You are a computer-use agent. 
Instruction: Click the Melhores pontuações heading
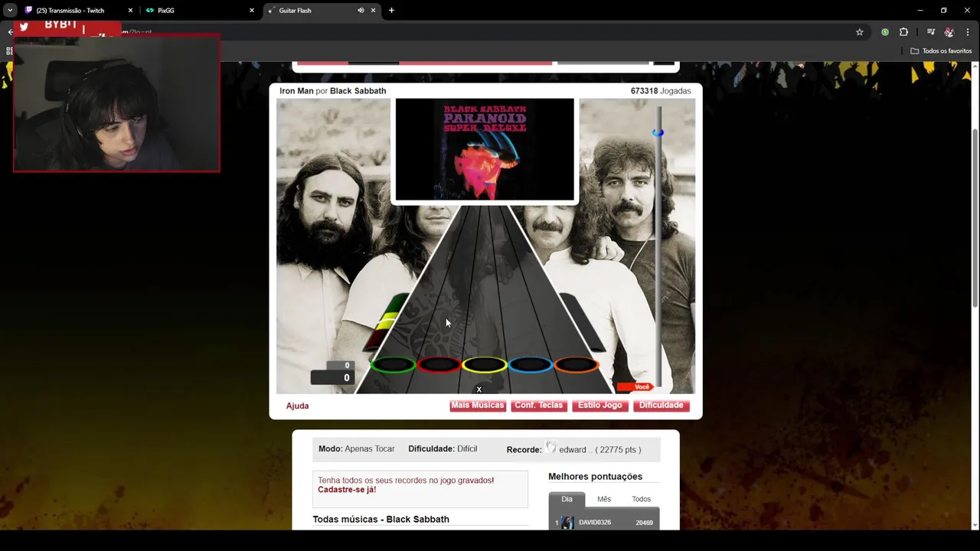click(595, 477)
